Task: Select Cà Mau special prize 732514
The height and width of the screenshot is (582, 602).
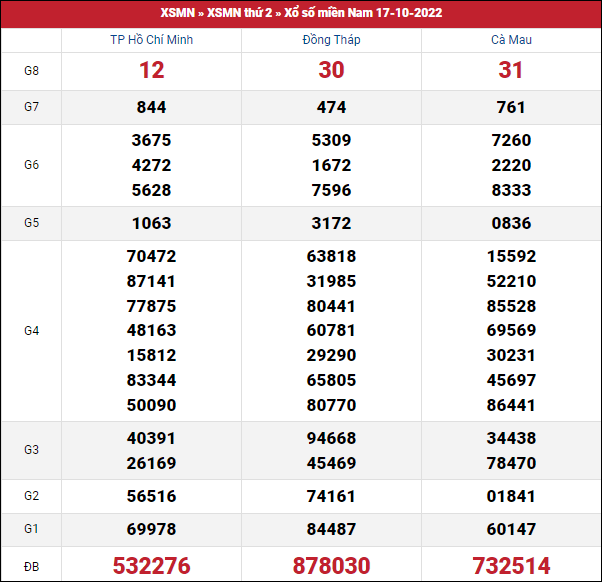Action: coord(511,564)
